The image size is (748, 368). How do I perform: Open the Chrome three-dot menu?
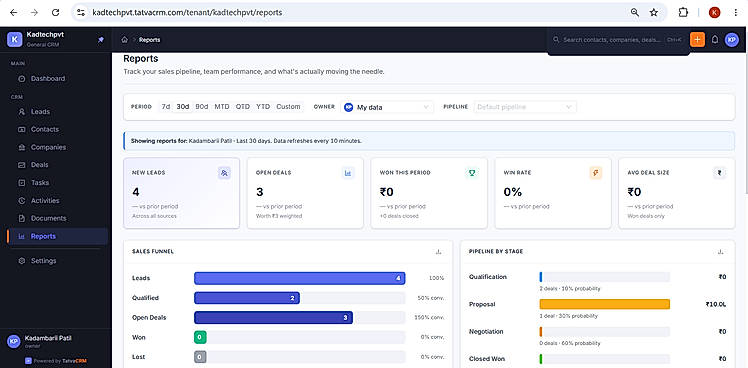tap(736, 13)
